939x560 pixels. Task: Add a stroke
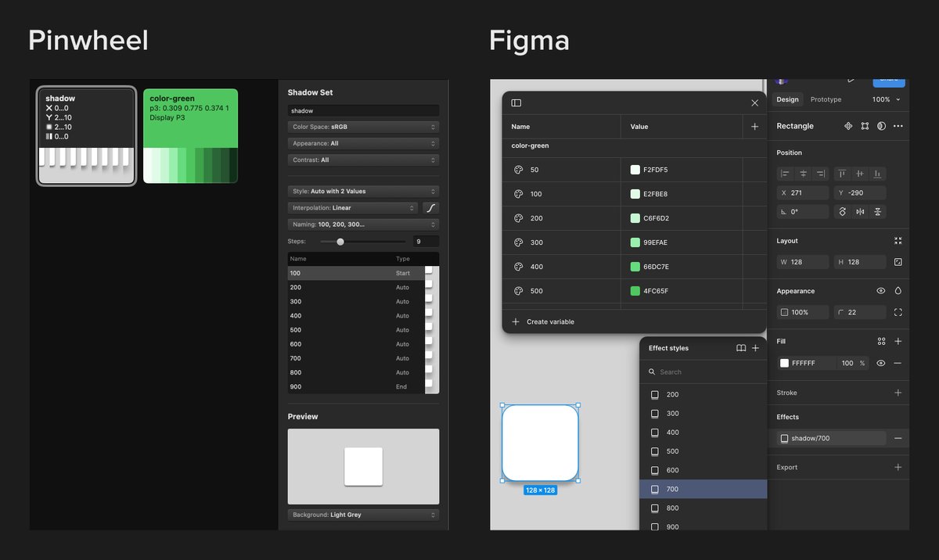898,393
